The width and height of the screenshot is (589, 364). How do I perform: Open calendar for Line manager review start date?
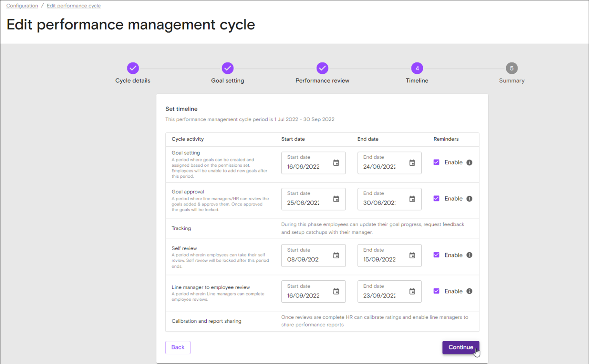coord(336,291)
